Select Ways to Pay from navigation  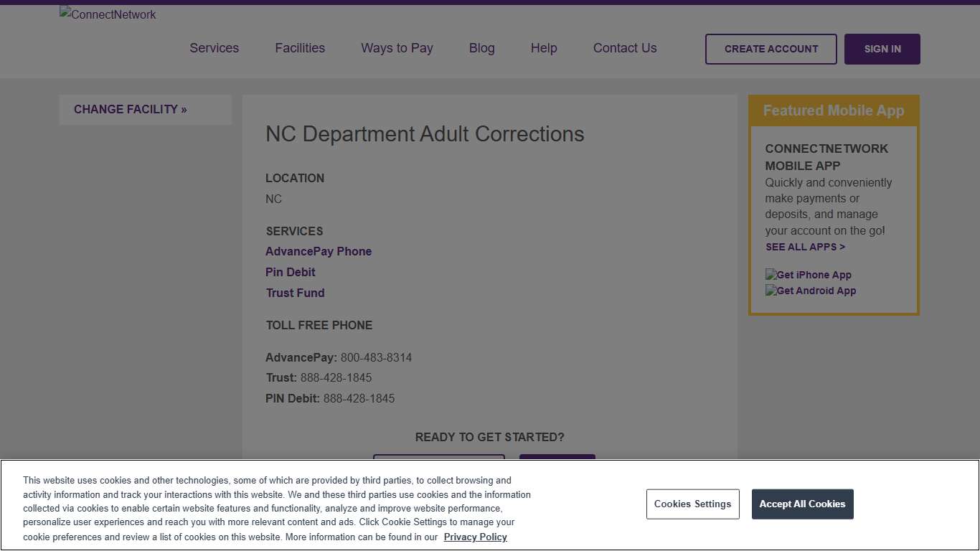[x=397, y=48]
